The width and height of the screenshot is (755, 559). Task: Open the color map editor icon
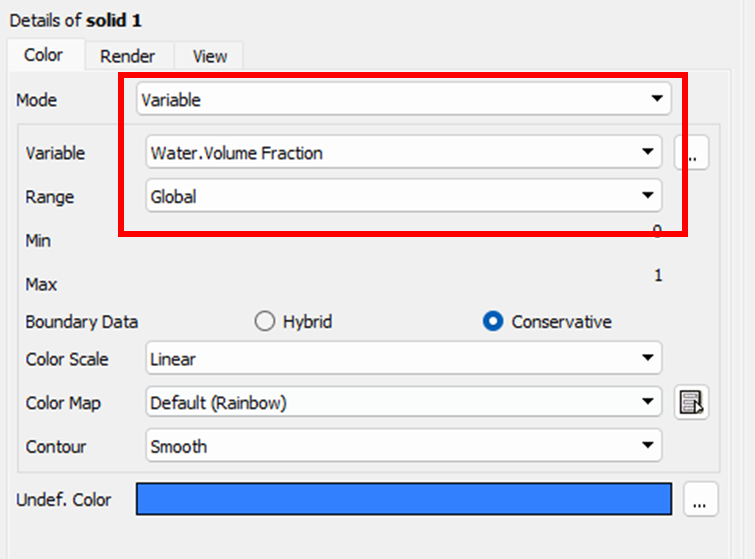click(691, 402)
